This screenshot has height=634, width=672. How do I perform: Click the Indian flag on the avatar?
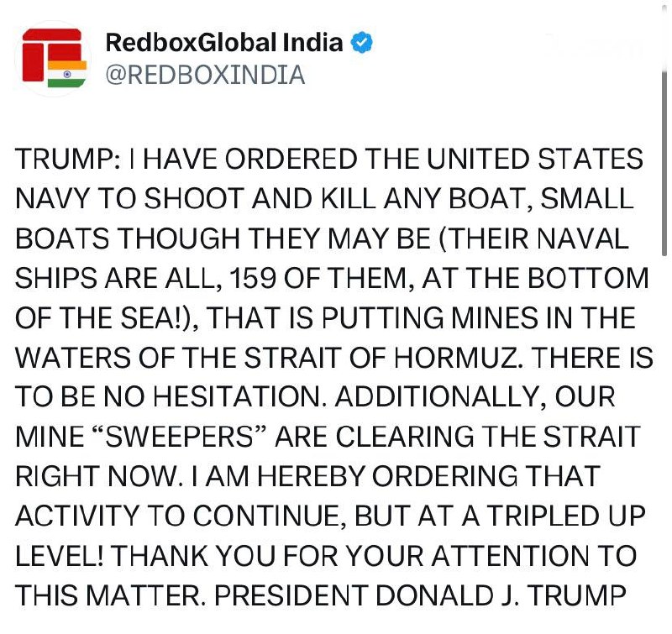pos(65,75)
